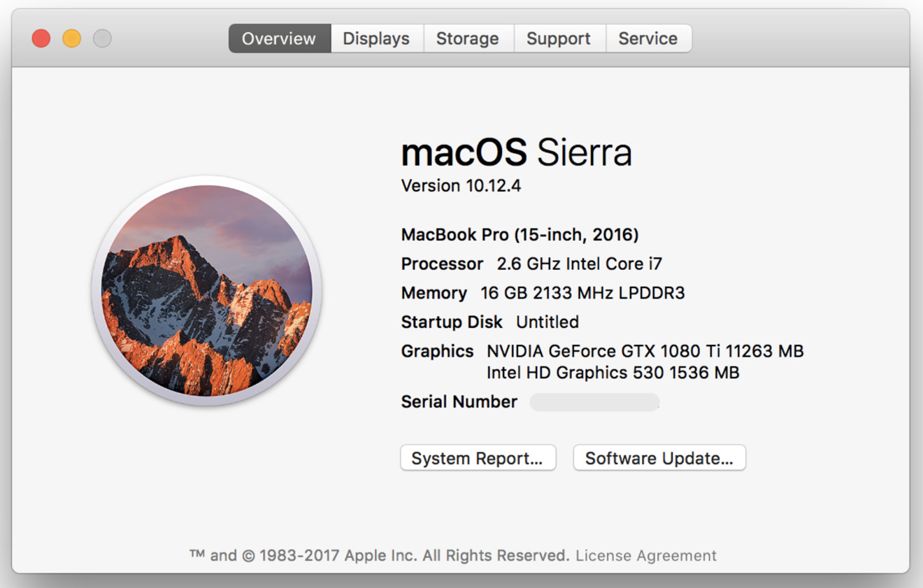Go to the Support tab
Image resolution: width=923 pixels, height=588 pixels.
tap(559, 38)
